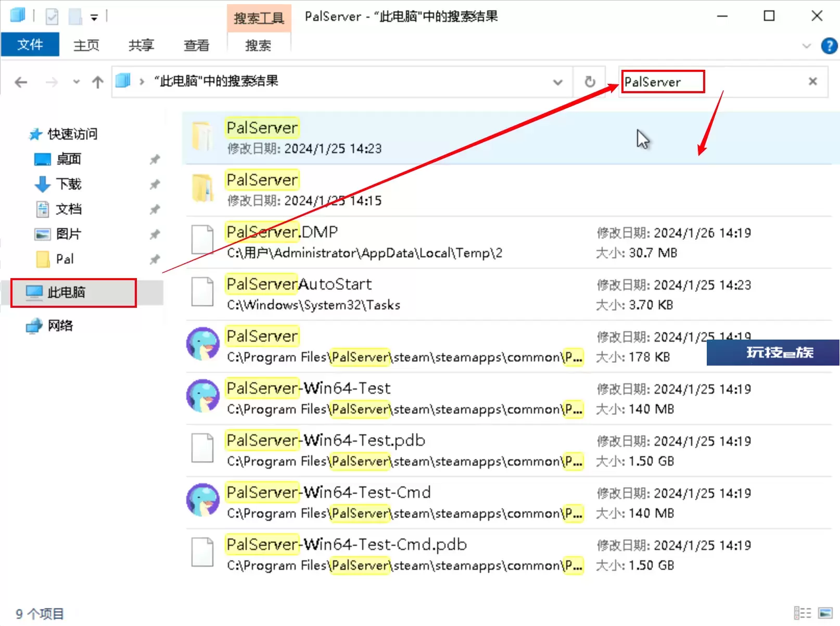Select the PalServer.DMP file icon
Image resolution: width=840 pixels, height=626 pixels.
(202, 240)
